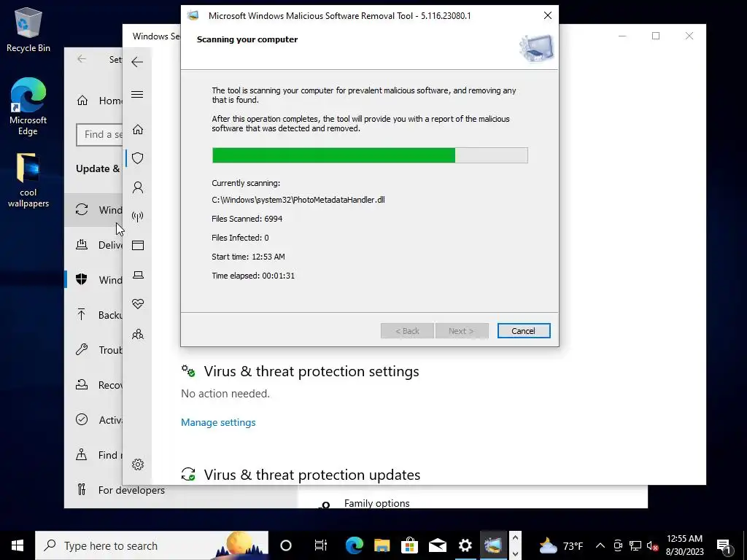Show hidden system tray icons
The image size is (747, 560).
(600, 545)
